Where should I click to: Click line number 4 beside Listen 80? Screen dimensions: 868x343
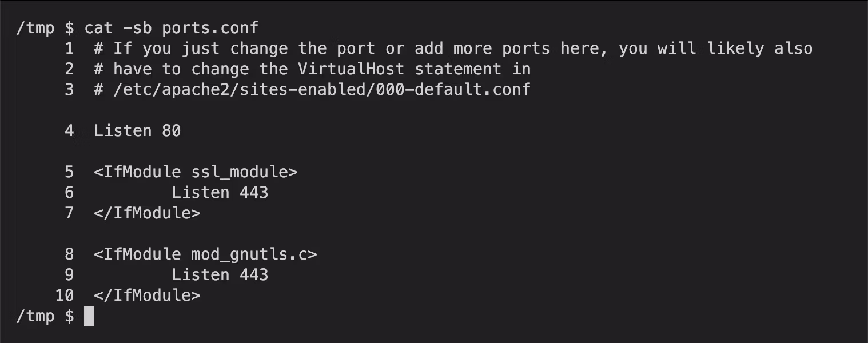[69, 131]
